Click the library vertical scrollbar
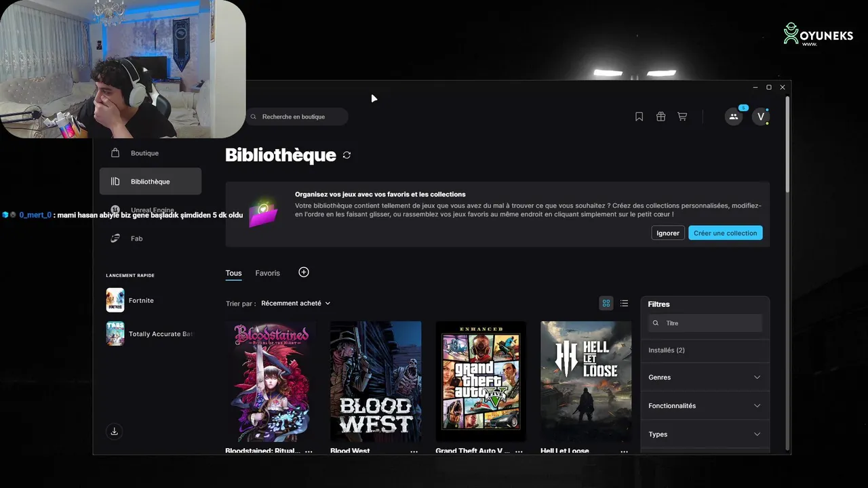The image size is (868, 488). (x=787, y=144)
